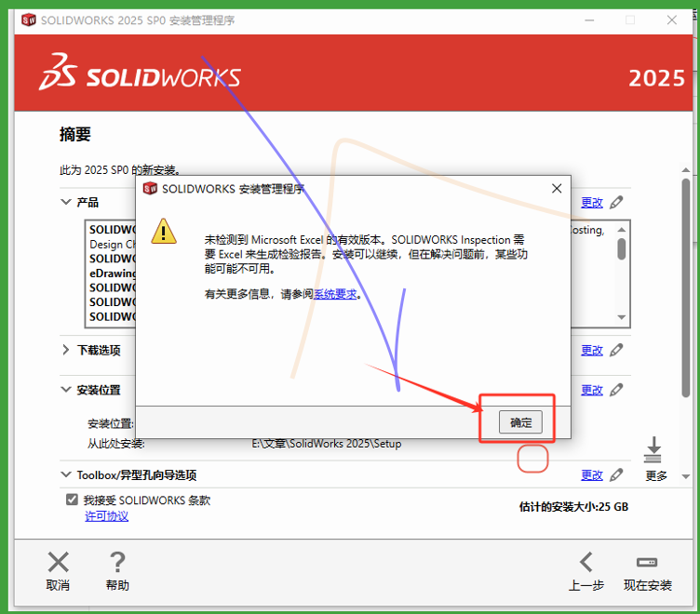Click the 确定 button in the dialog

[x=520, y=422]
